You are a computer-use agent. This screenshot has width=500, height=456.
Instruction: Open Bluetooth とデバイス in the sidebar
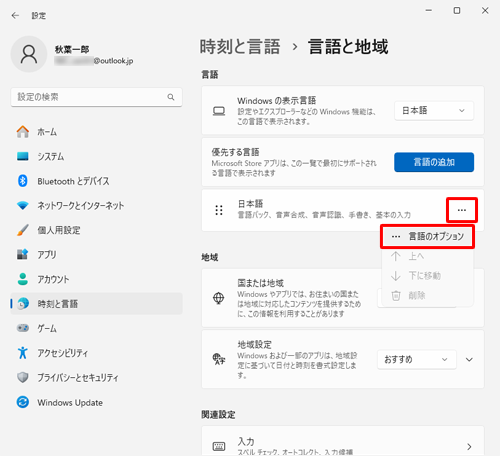(97, 181)
